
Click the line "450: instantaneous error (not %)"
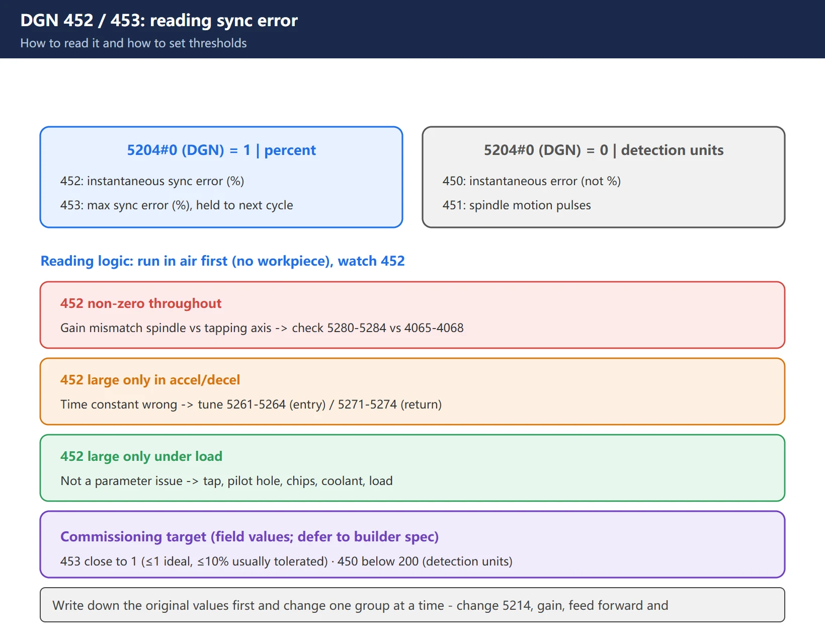[x=532, y=181]
